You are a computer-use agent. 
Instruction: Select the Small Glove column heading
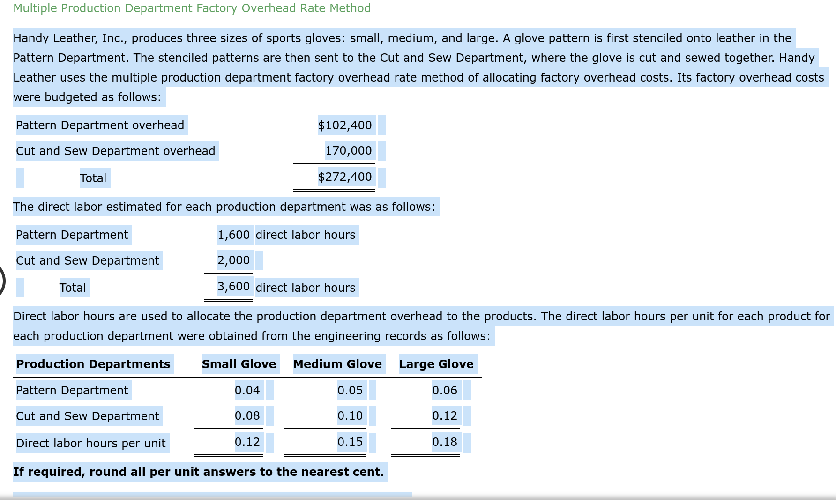coord(239,364)
